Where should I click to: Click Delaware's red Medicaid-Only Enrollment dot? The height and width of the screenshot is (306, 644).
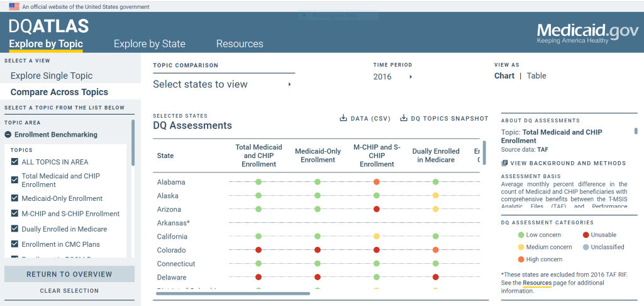pos(318,277)
